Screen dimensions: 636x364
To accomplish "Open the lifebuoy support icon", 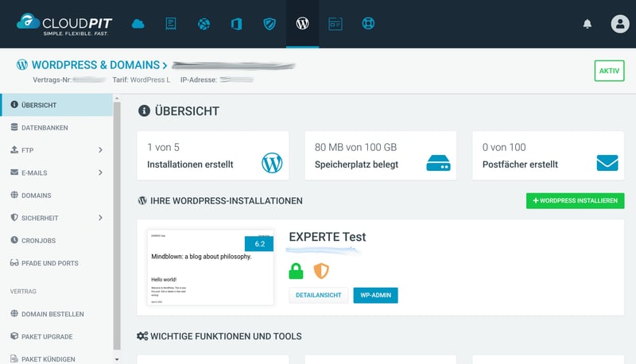I will pos(368,24).
